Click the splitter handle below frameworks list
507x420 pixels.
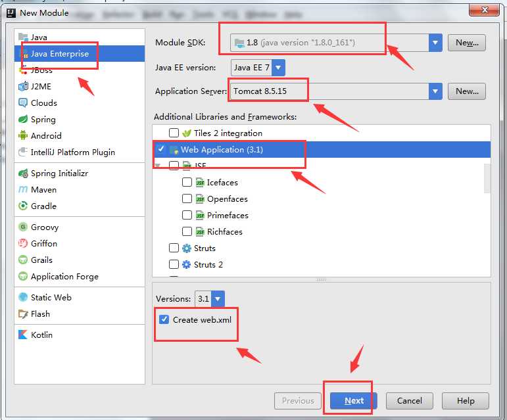point(321,279)
